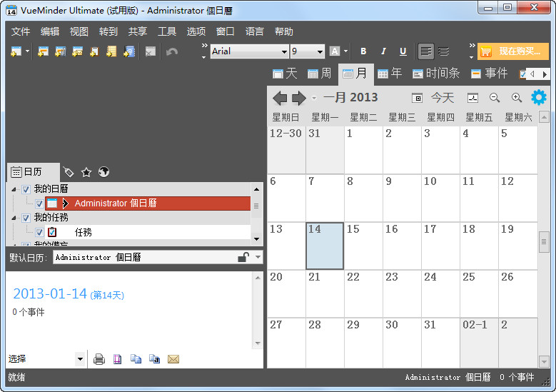Viewport: 556px width, 392px height.
Task: Click the zoom out magnifier icon
Action: click(x=495, y=98)
